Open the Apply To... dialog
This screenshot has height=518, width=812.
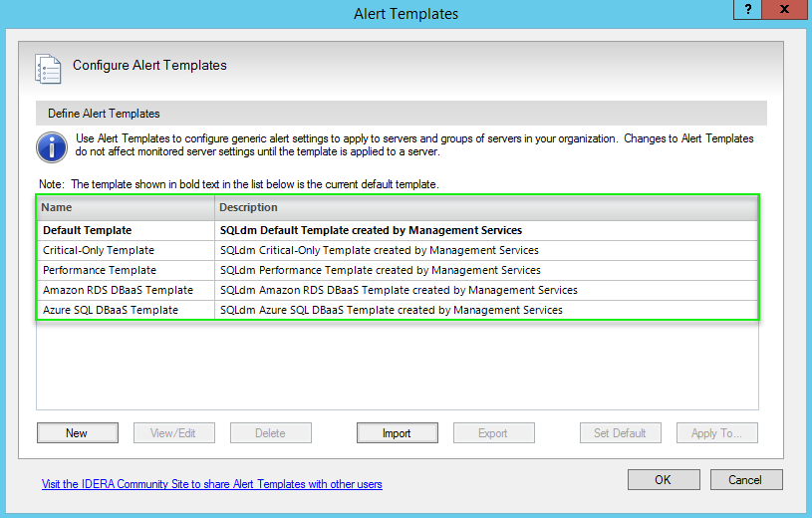(x=716, y=433)
